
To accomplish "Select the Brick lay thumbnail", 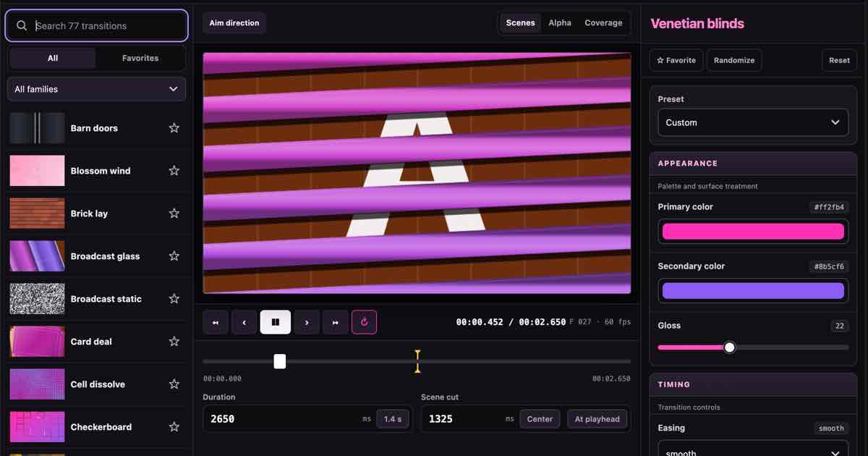I will tap(37, 214).
